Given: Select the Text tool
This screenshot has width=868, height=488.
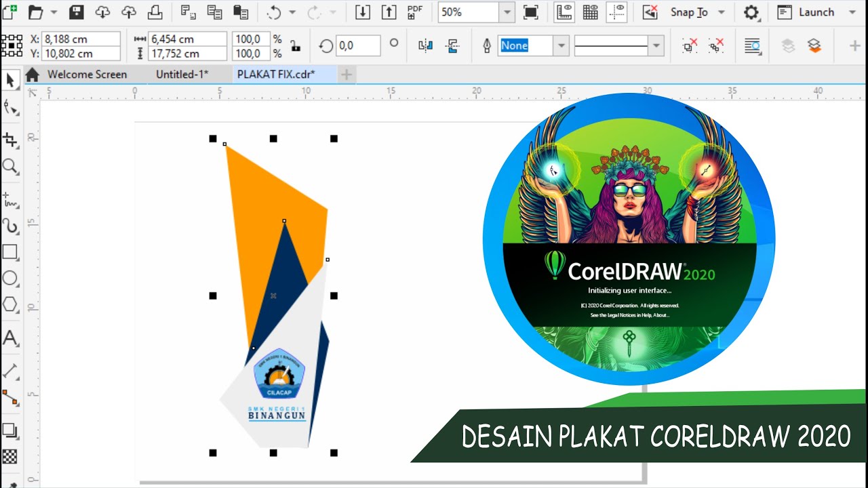Looking at the screenshot, I should click(x=10, y=338).
